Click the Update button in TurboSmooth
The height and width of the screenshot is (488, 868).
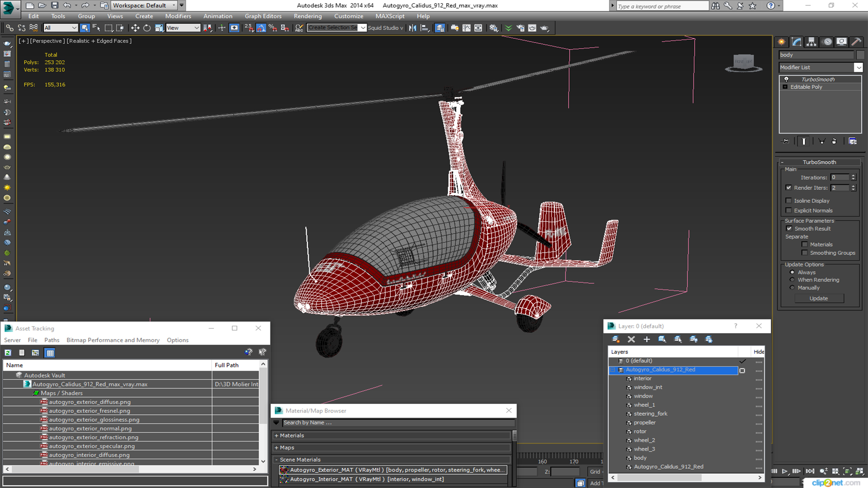(819, 299)
